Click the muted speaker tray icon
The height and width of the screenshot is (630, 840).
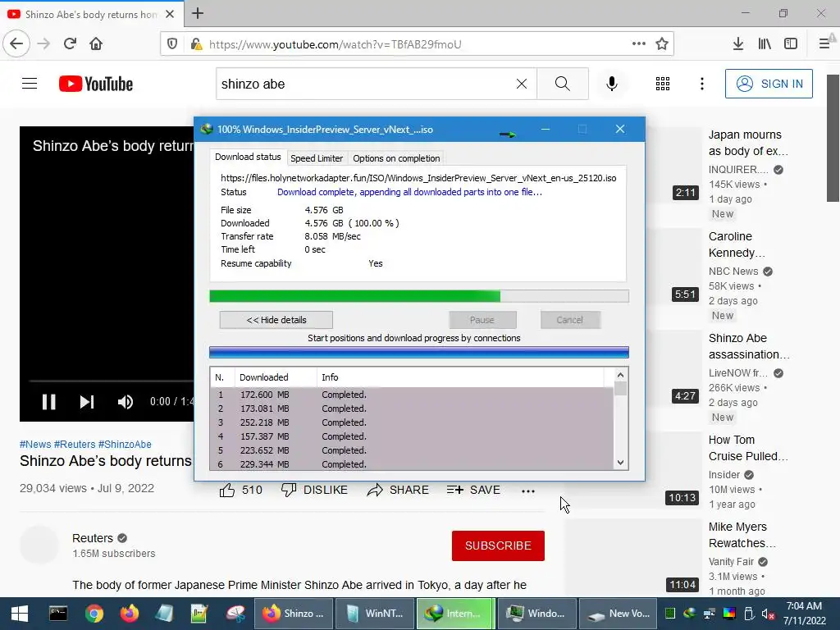coord(768,614)
